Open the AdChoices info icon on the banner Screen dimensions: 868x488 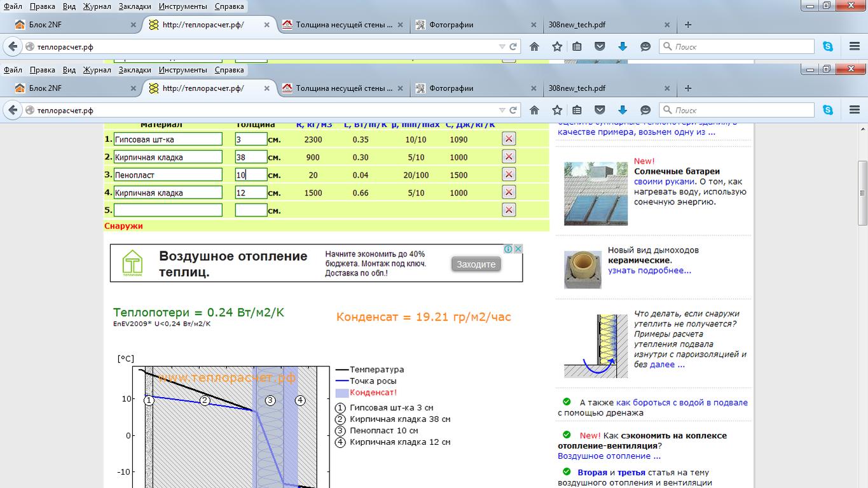(x=509, y=249)
